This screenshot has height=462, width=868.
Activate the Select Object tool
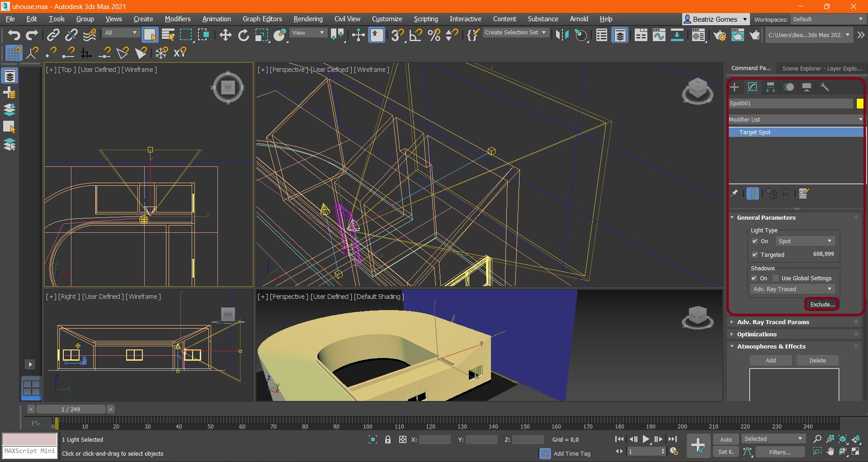point(150,35)
